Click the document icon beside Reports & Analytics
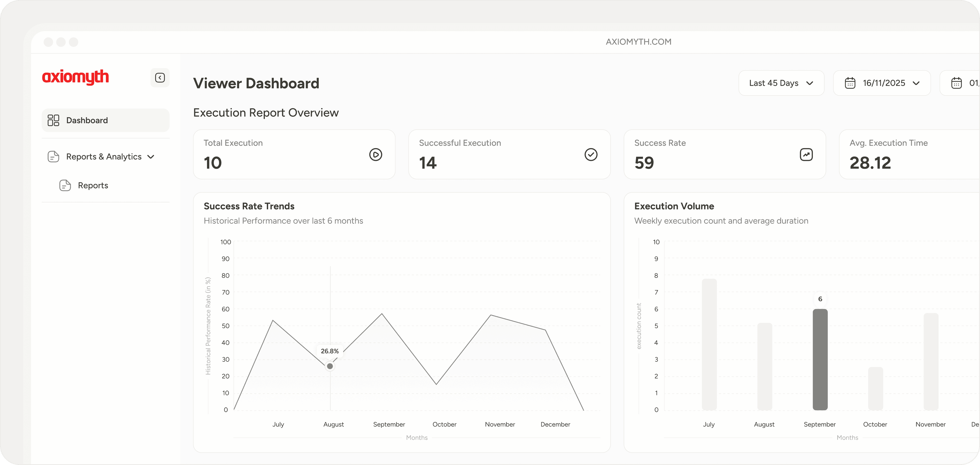The height and width of the screenshot is (465, 980). (x=53, y=156)
